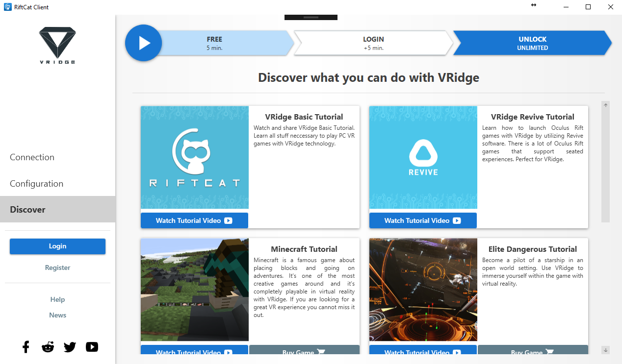Click the Revive logo thumbnail
Screen dimensions: 622x364
423,158
